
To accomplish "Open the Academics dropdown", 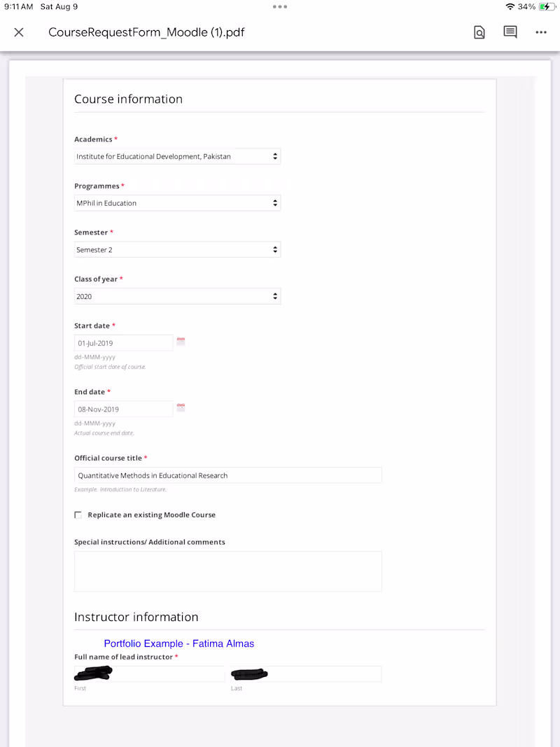I will [178, 157].
